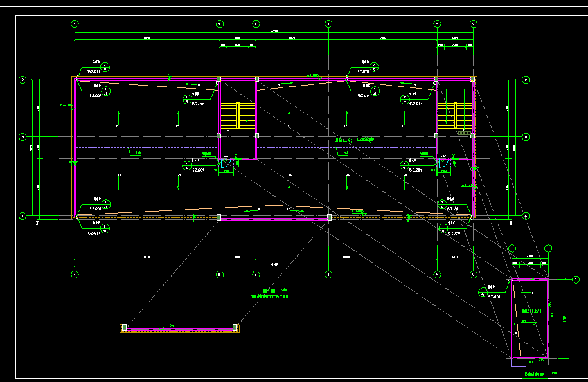Image resolution: width=588 pixels, height=382 pixels.
Task: Select the magenta enlarged detail at bottom right
Action: [530, 318]
